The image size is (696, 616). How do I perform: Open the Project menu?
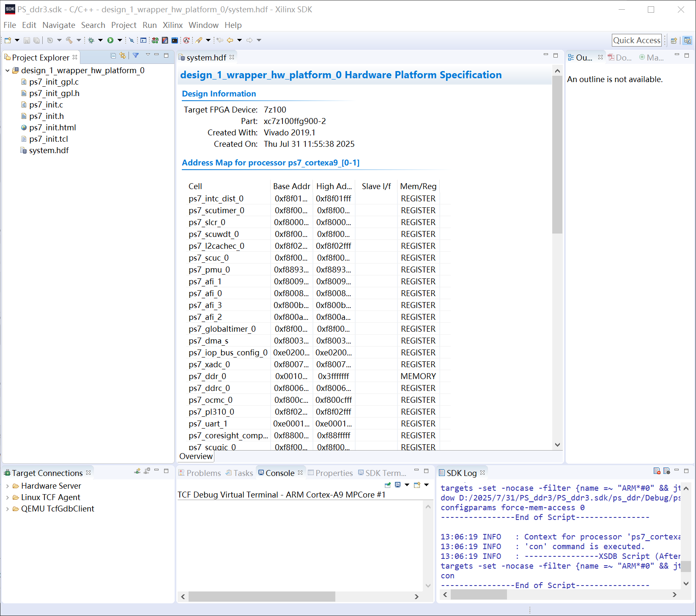coord(123,25)
